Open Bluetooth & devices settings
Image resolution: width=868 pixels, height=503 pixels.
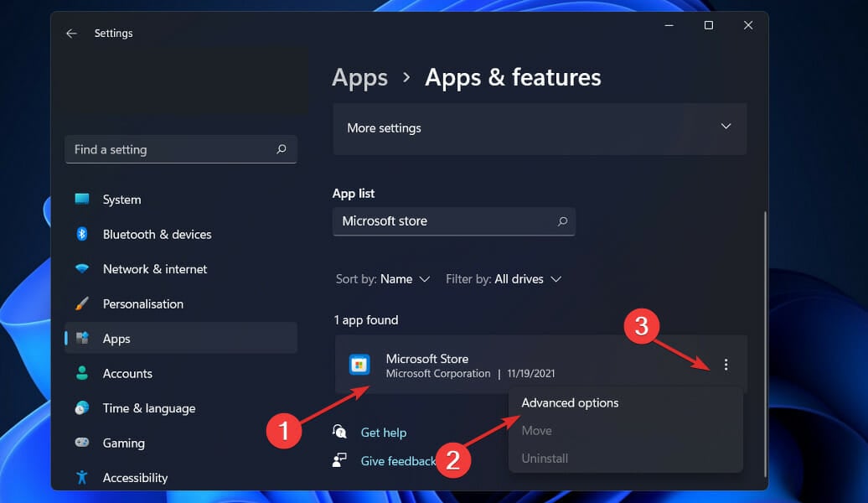181,235
